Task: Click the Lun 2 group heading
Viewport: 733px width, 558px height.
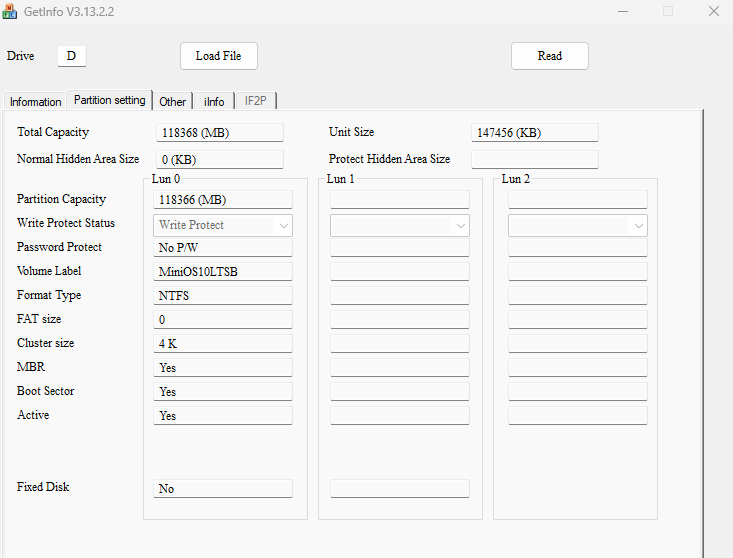Action: (x=516, y=179)
